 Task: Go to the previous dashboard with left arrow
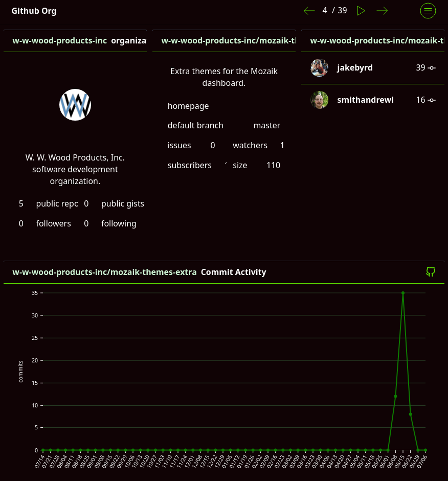point(309,11)
